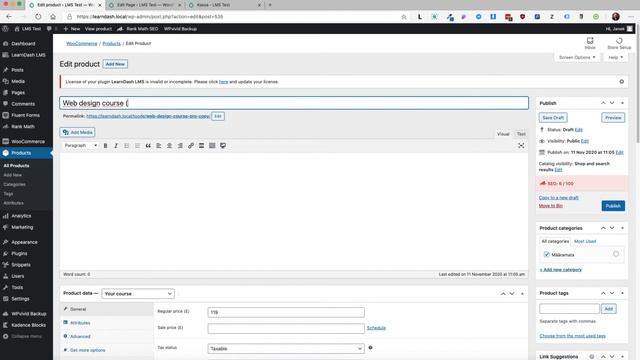Collapse the Publish panel
Screen dimensions: 640x360
coord(622,103)
